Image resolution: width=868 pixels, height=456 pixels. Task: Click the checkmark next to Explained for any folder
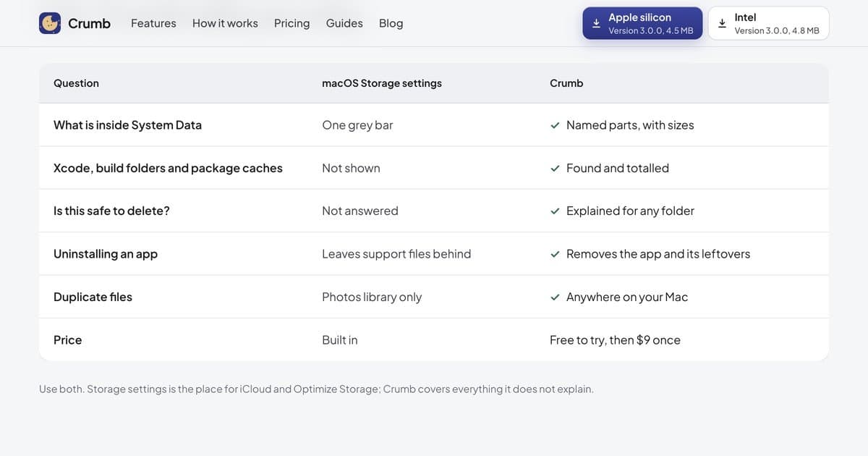[555, 211]
